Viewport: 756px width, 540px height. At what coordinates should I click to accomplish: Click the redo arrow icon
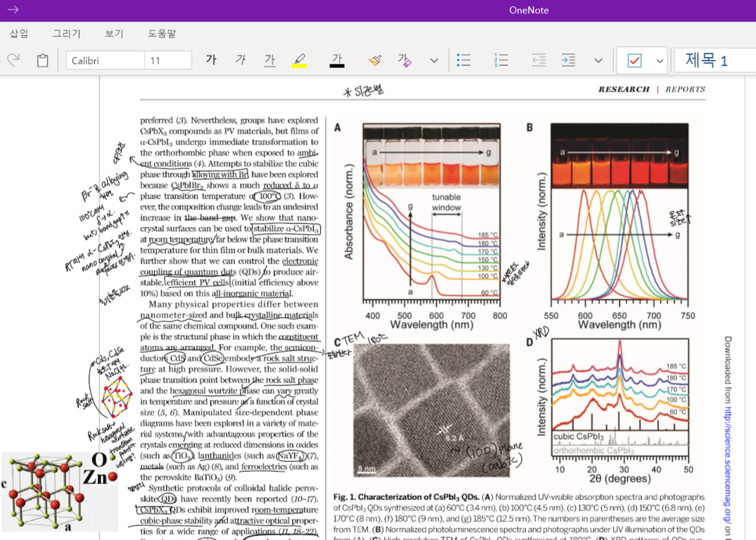[x=13, y=60]
